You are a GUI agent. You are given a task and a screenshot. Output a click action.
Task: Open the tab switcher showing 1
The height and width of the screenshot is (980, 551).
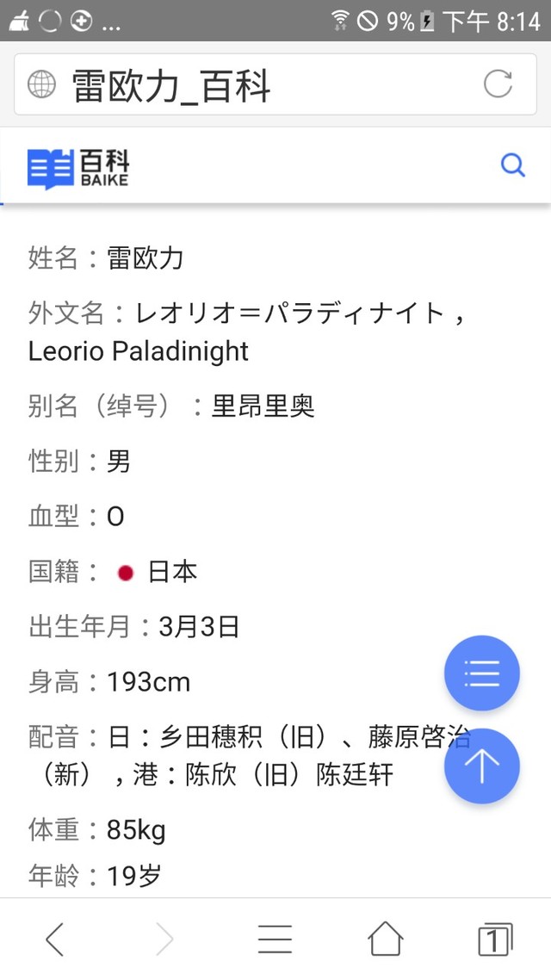pyautogui.click(x=494, y=939)
